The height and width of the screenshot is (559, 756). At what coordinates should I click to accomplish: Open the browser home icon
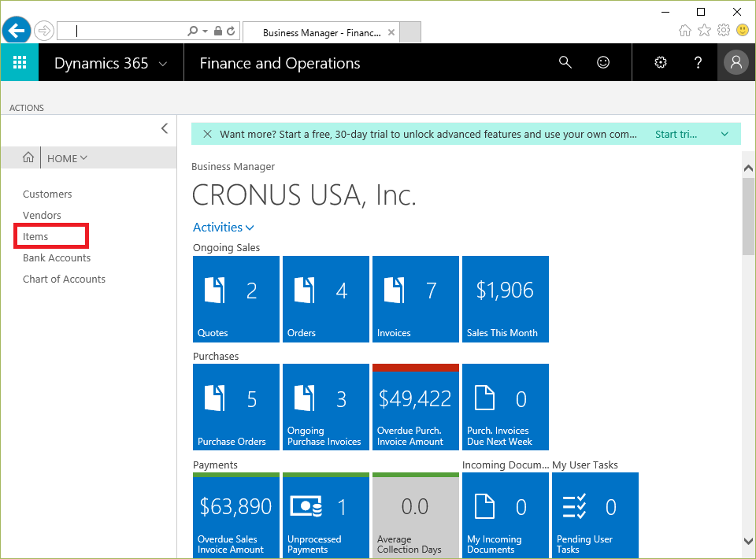[684, 31]
